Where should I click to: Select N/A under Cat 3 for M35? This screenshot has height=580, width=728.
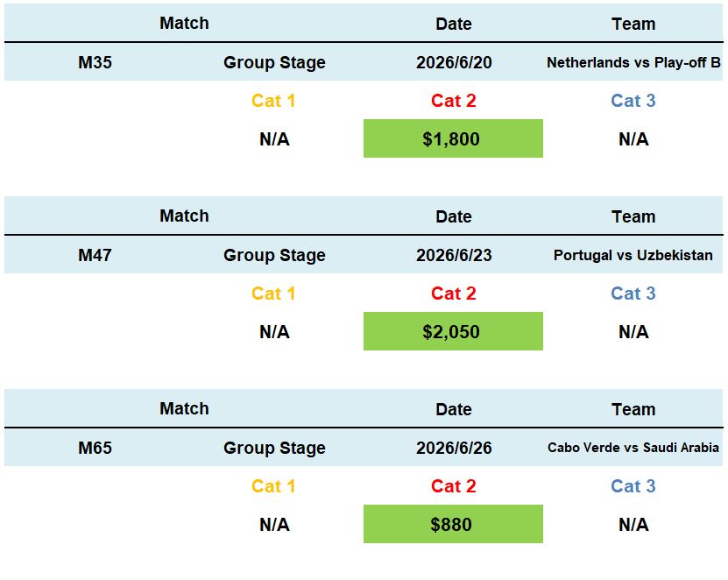point(633,139)
